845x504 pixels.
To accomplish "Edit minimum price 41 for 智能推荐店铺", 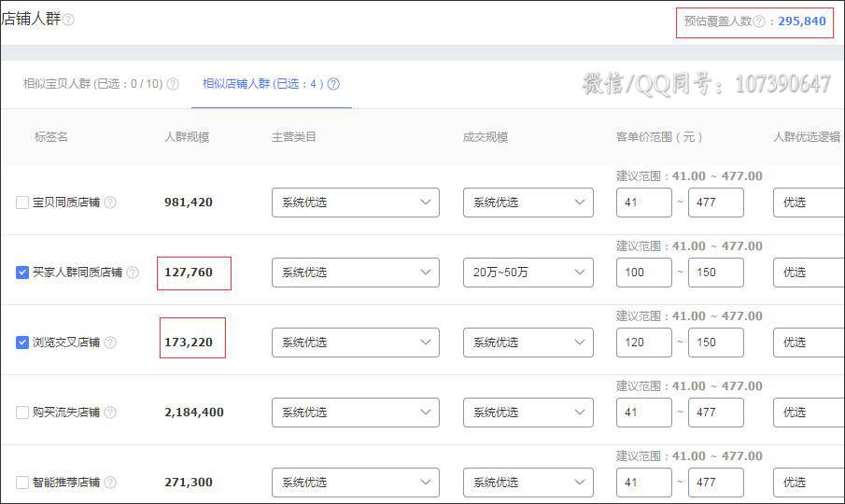I will click(644, 483).
